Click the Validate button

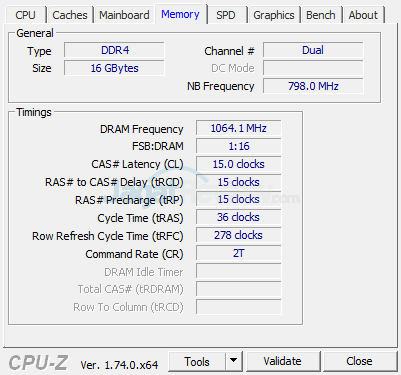coord(283,361)
